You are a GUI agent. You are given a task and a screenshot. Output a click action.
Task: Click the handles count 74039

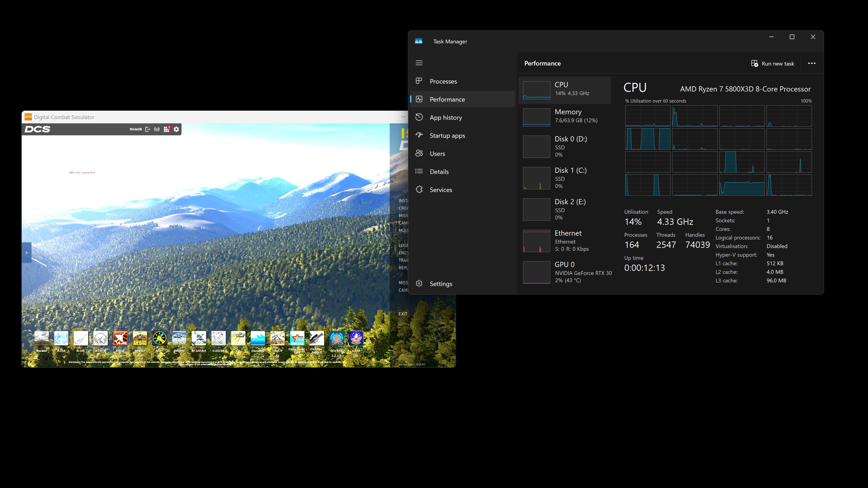coord(698,245)
